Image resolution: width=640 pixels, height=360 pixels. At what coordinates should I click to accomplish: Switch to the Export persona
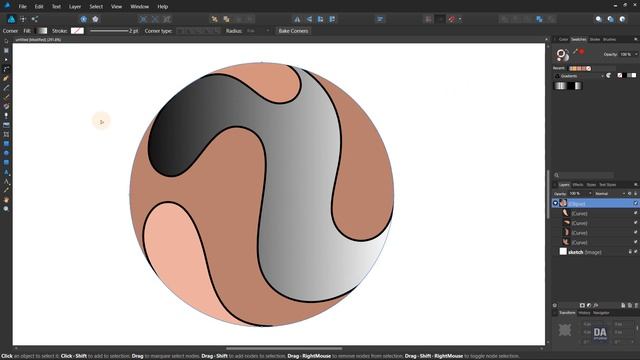click(x=35, y=19)
